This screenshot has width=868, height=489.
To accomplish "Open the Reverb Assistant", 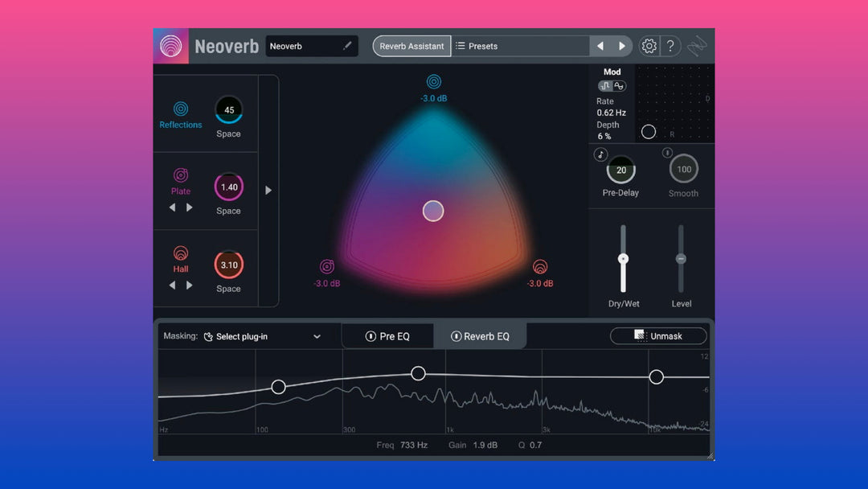I will 411,46.
